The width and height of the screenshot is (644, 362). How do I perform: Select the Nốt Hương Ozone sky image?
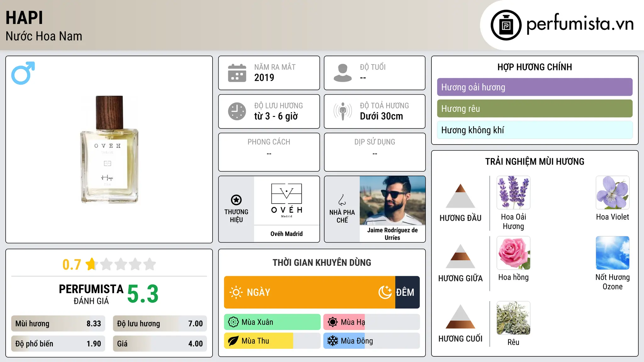(x=613, y=253)
